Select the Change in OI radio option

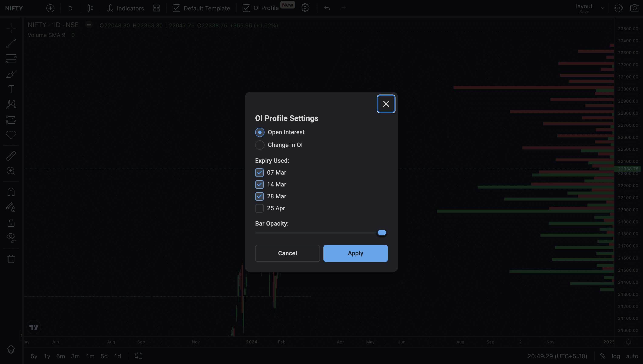pyautogui.click(x=260, y=145)
